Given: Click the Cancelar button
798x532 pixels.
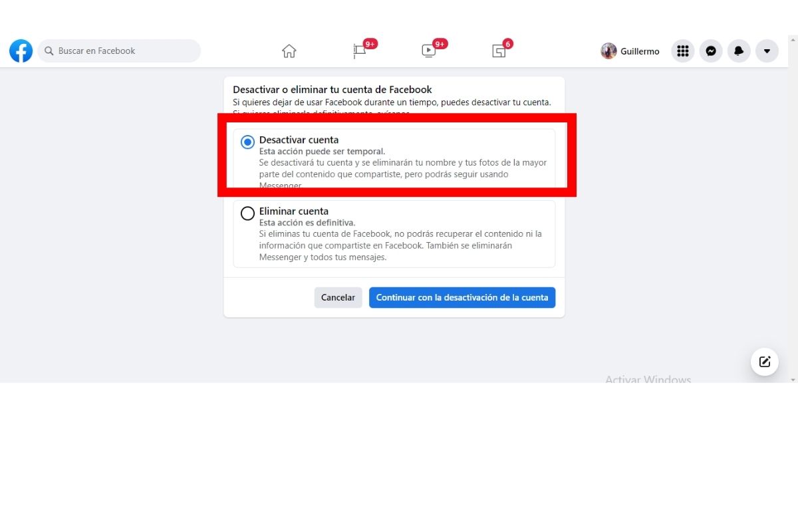Looking at the screenshot, I should click(338, 297).
